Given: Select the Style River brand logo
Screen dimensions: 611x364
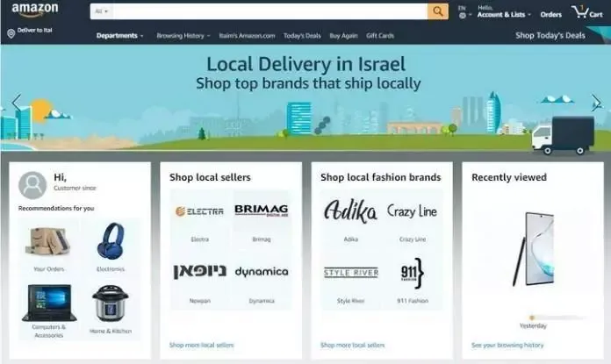Looking at the screenshot, I should click(x=351, y=273).
